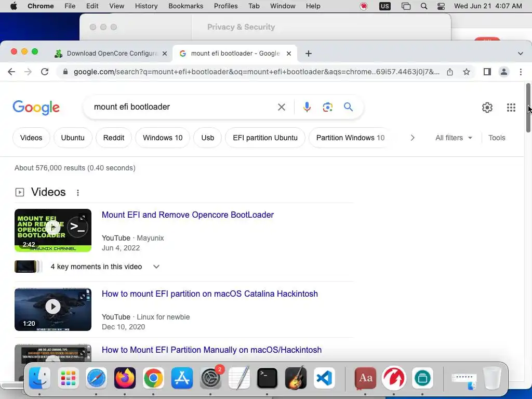This screenshot has height=399, width=532.
Task: Open Chrome three-dot menu
Action: coord(521,72)
